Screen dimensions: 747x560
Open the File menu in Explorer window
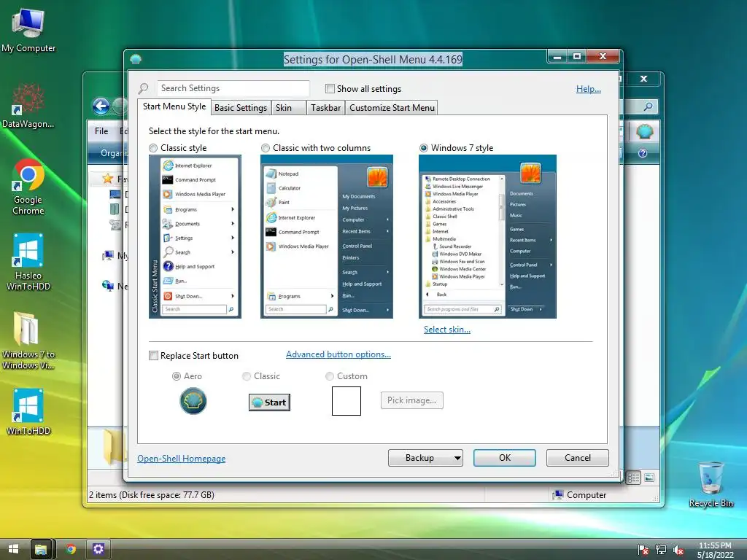pyautogui.click(x=101, y=131)
